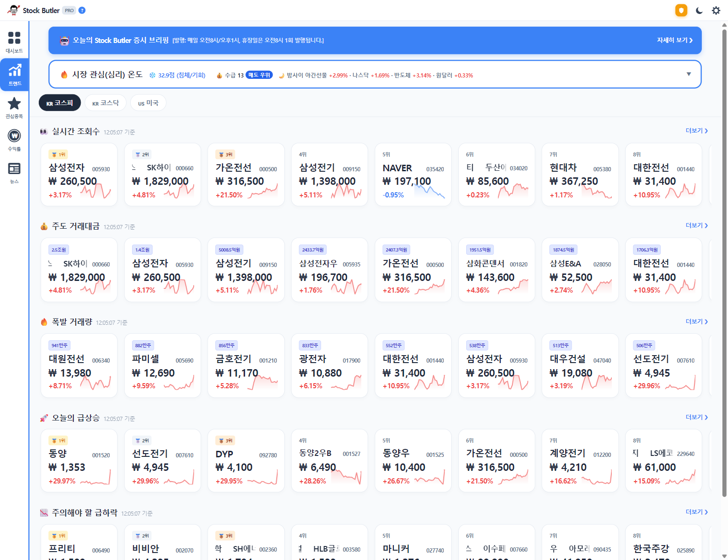728x560 pixels.
Task: Open 파미셀 card in 폭발 거래량
Action: click(162, 365)
